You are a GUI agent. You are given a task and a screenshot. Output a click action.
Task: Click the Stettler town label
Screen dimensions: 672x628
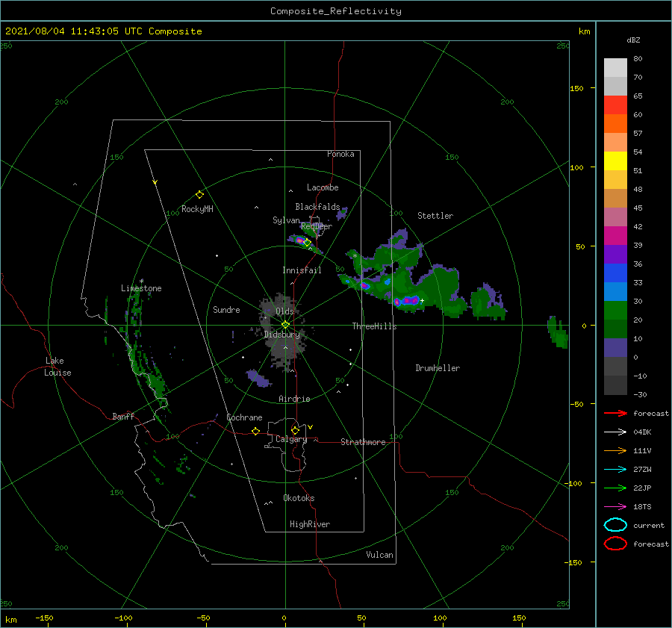tap(435, 216)
